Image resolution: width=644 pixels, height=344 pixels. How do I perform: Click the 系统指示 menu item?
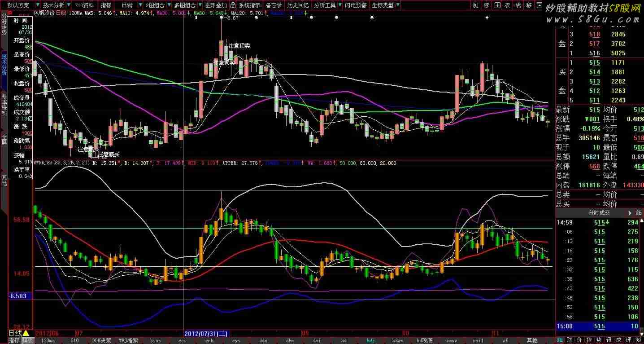(249, 5)
